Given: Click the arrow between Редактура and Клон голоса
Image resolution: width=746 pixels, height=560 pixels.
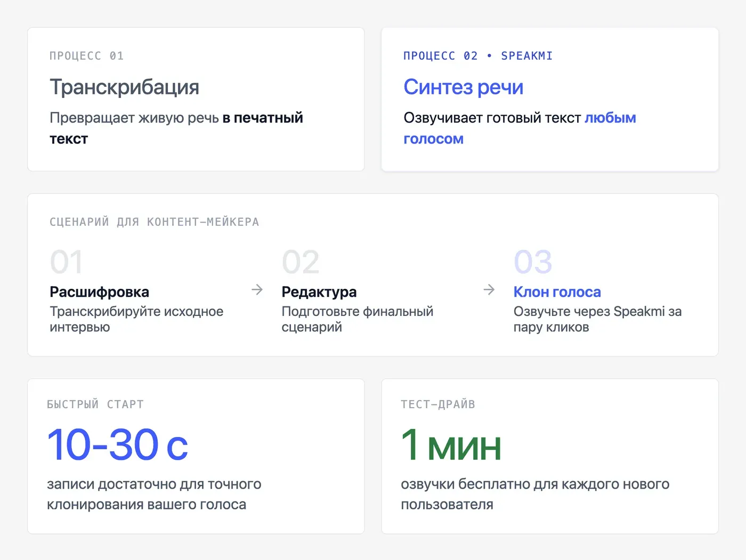Looking at the screenshot, I should pyautogui.click(x=489, y=289).
